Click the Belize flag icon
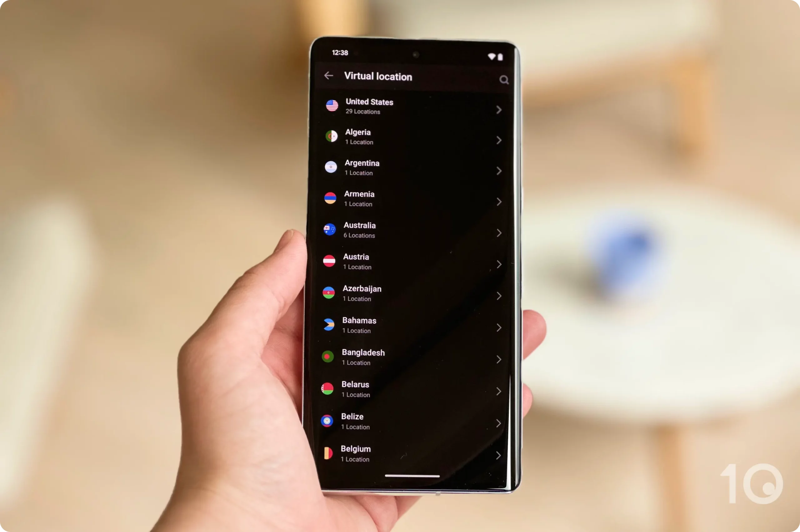The width and height of the screenshot is (800, 532). pyautogui.click(x=329, y=421)
